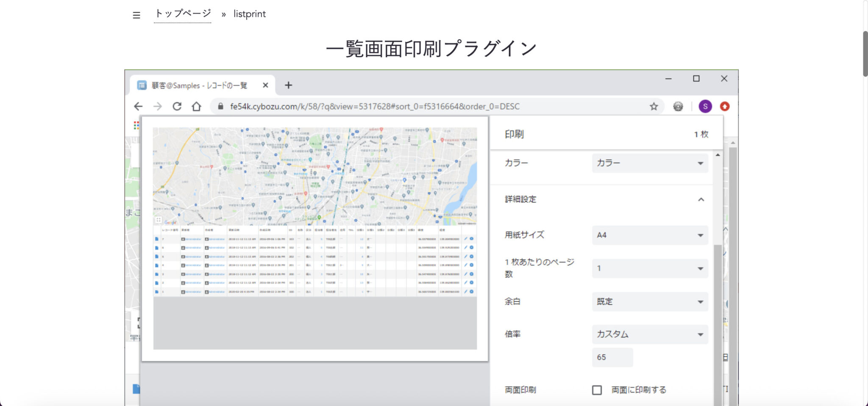
Task: Open the 余白 margin dropdown
Action: coord(650,301)
